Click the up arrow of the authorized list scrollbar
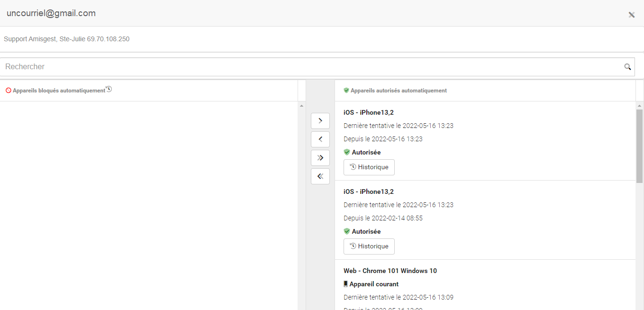Screen dimensions: 644x310 coord(640,105)
